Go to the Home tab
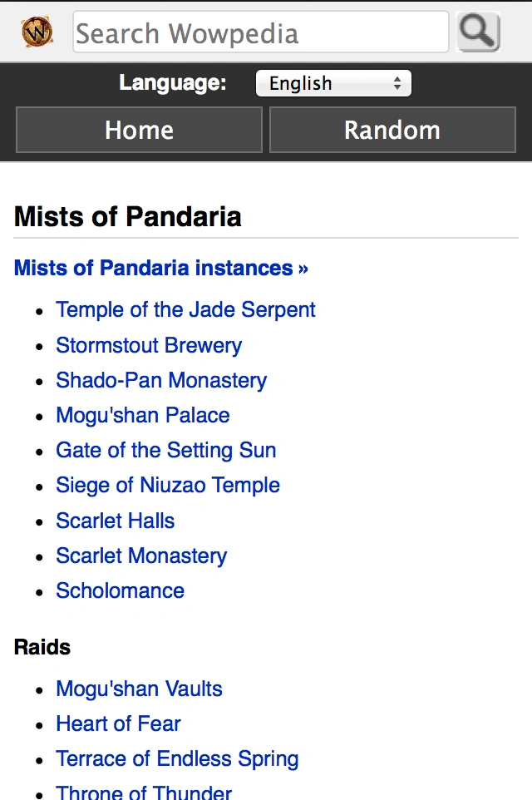 click(x=139, y=131)
